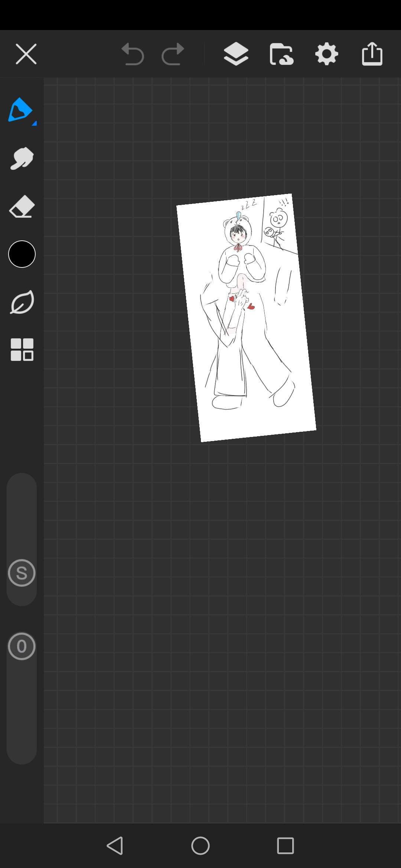Tap the export share icon

pyautogui.click(x=372, y=54)
